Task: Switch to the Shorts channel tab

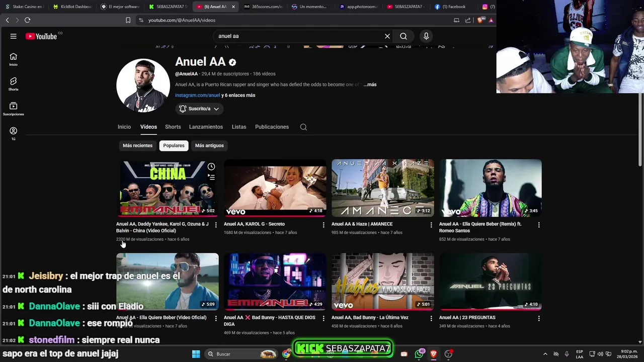Action: click(173, 127)
